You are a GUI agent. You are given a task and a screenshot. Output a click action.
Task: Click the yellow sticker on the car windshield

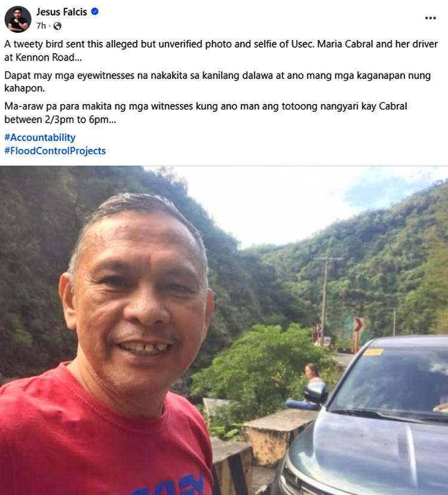pyautogui.click(x=373, y=352)
